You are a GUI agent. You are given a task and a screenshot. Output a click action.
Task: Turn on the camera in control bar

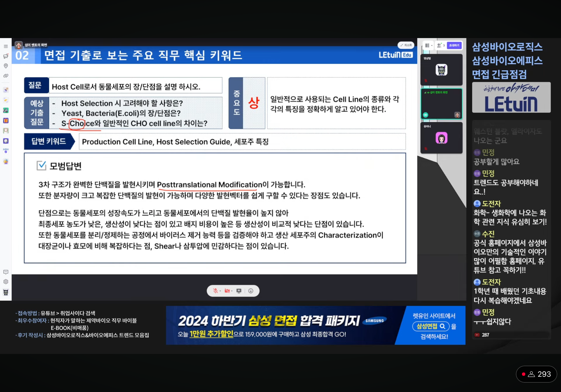pyautogui.click(x=227, y=291)
